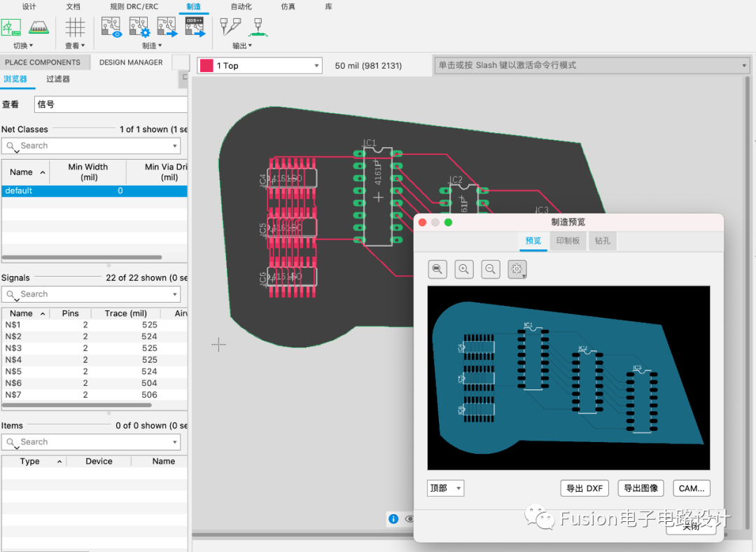Open the 文档 ribbon tab
Image resolution: width=756 pixels, height=552 pixels.
click(73, 7)
